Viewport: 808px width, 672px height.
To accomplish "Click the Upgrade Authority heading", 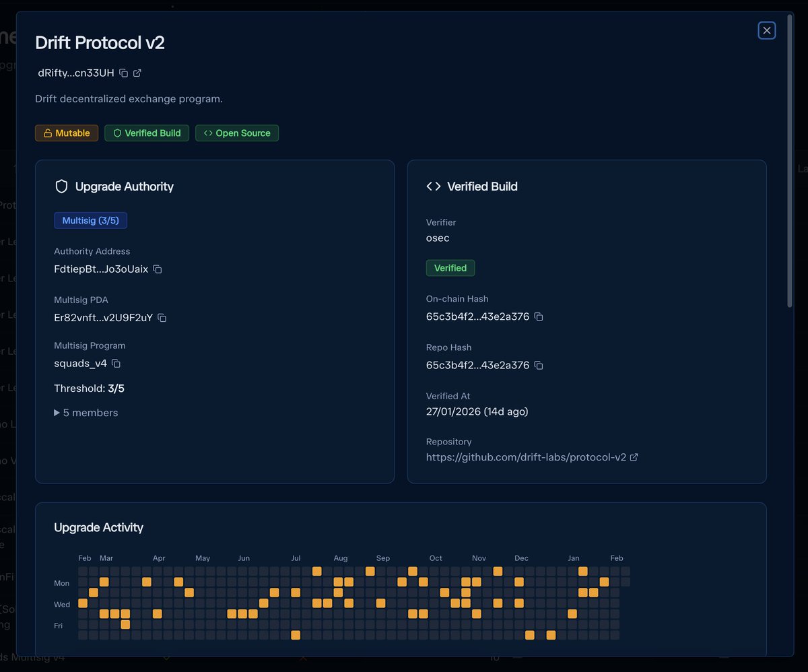I will point(125,187).
